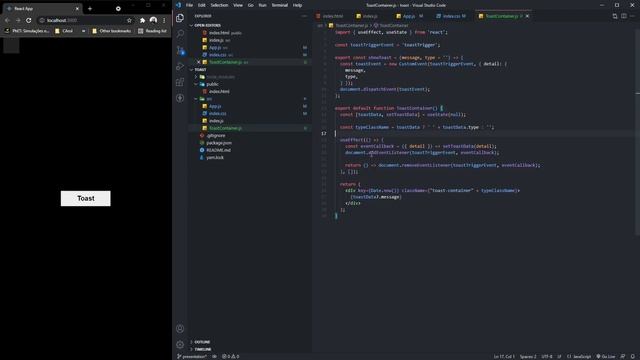This screenshot has width=640, height=360.
Task: Open the File menu
Action: tap(189, 5)
